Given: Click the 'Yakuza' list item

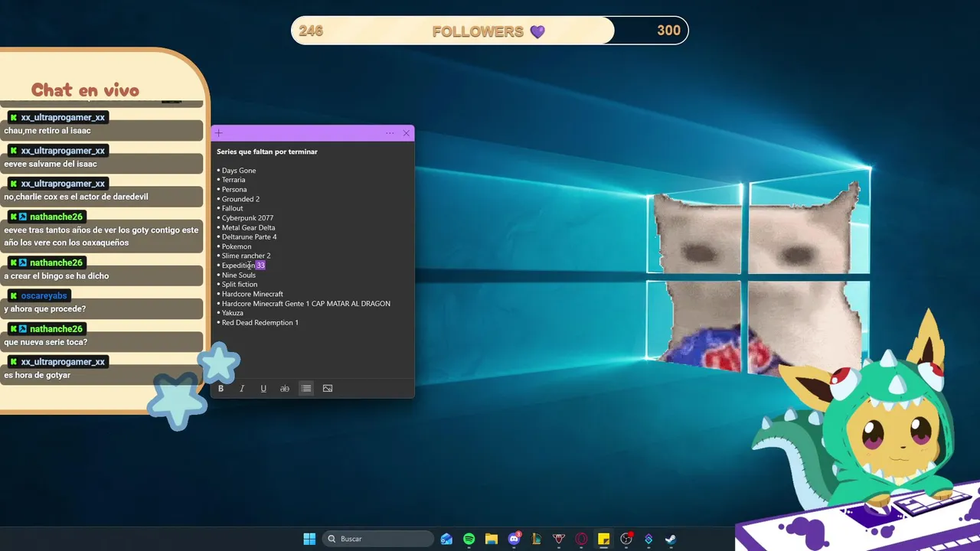Looking at the screenshot, I should coord(233,313).
